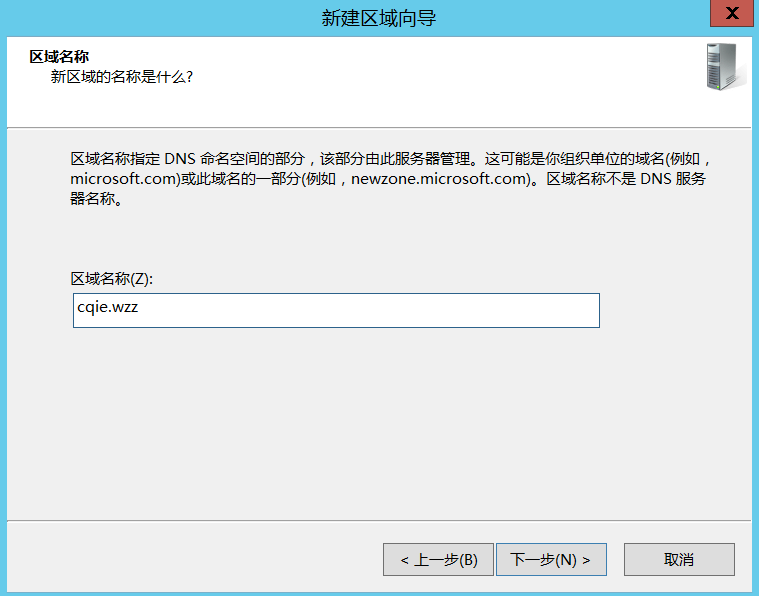Close the 新建区域向导 window
The image size is (759, 596).
(732, 13)
